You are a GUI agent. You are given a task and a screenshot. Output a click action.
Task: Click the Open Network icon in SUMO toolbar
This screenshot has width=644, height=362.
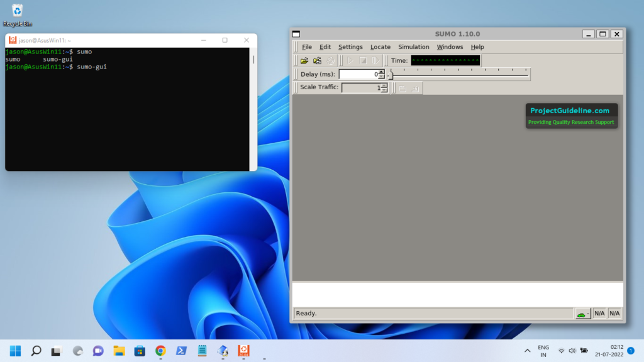pyautogui.click(x=317, y=61)
